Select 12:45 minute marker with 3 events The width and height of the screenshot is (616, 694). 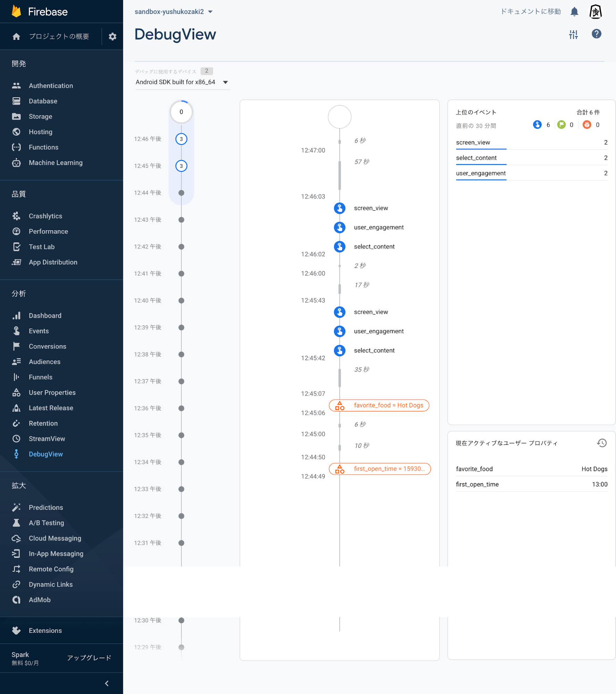tap(181, 166)
